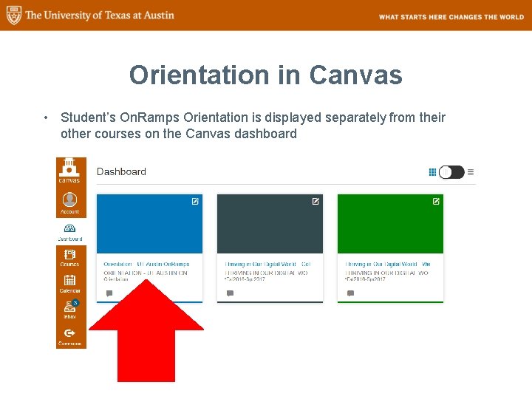Open the Calendar from sidebar
Image resolution: width=532 pixels, height=399 pixels.
pos(70,284)
